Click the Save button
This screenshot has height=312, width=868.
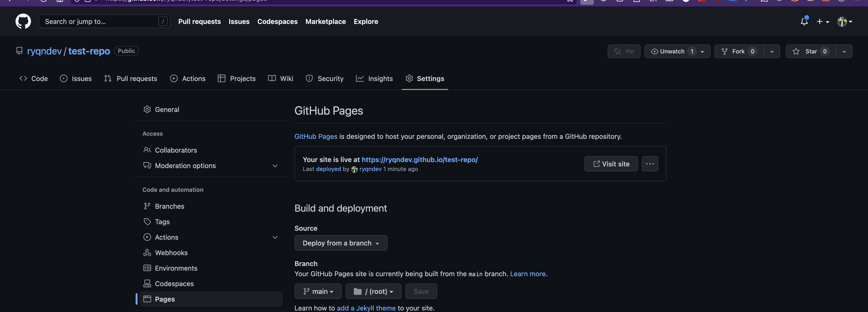(x=421, y=291)
